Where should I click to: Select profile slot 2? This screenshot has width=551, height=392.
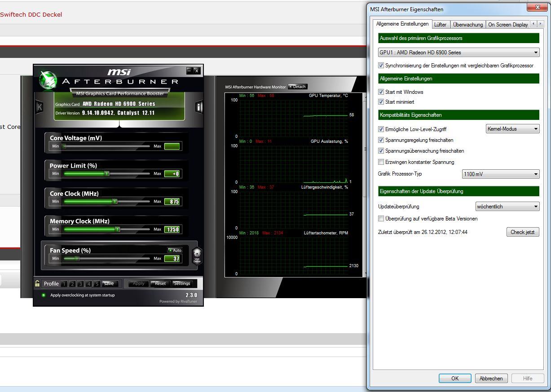[x=72, y=284]
